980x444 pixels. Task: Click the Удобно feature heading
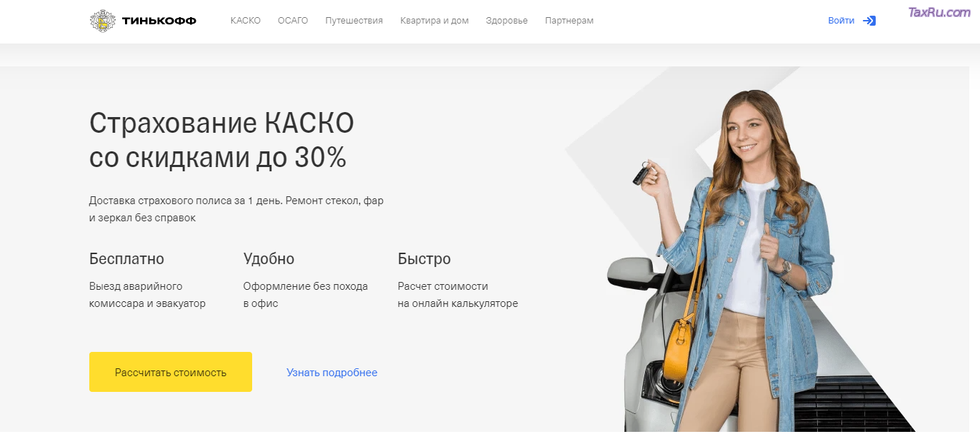click(x=269, y=258)
